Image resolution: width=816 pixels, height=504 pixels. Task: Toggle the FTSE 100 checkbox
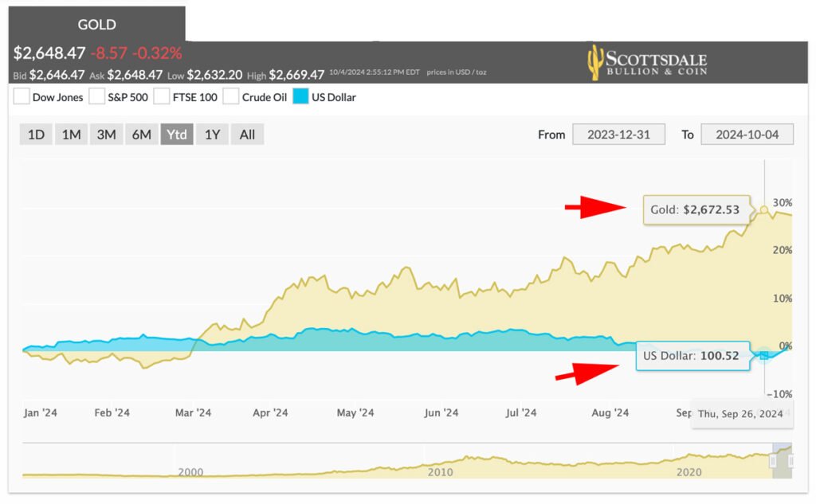coord(161,97)
